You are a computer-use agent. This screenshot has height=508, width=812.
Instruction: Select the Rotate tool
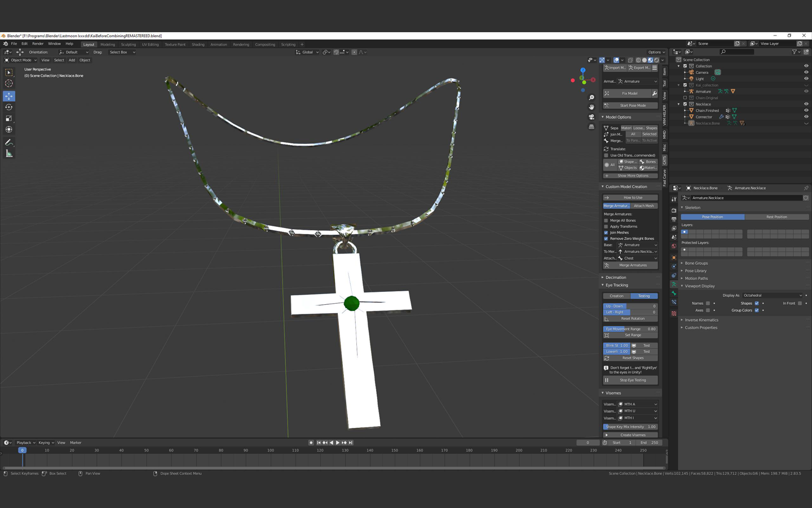click(9, 107)
